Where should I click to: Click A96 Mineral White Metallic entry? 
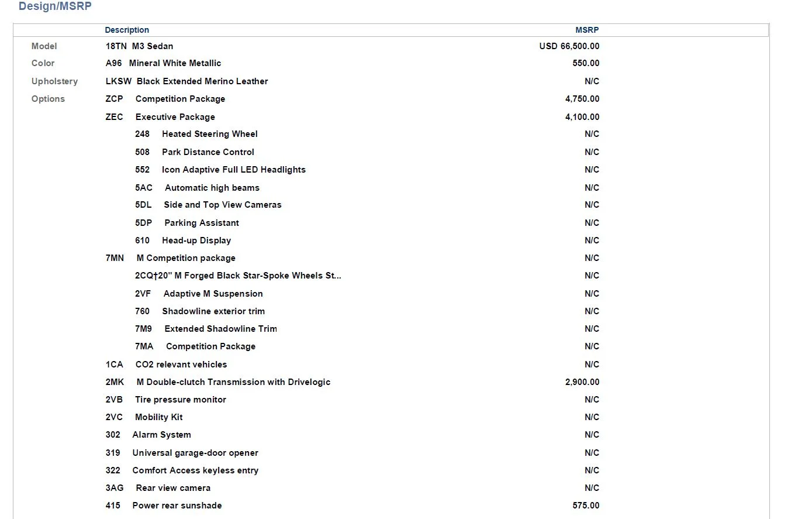(163, 63)
